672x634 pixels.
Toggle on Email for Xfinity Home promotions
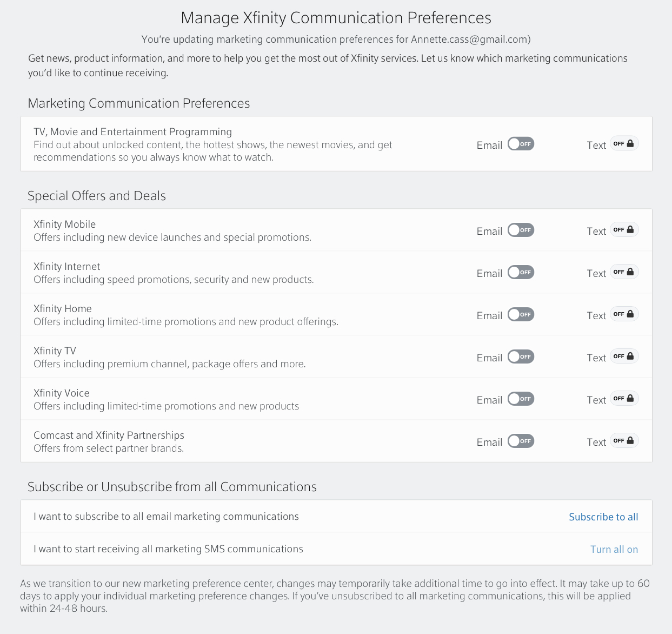521,314
